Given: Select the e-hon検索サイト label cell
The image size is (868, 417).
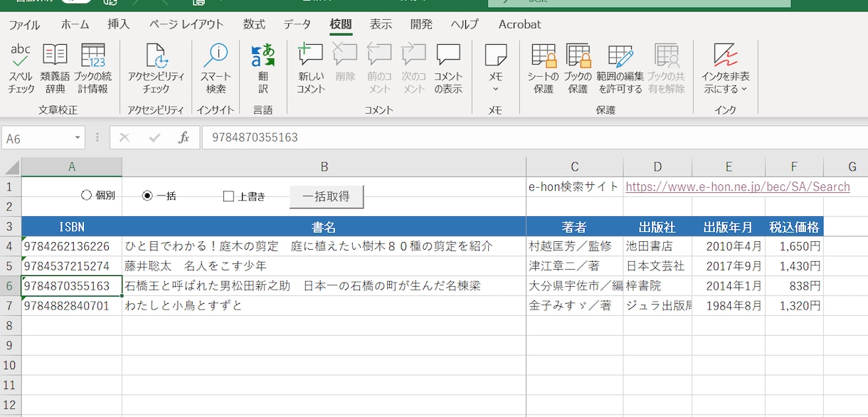Looking at the screenshot, I should 575,186.
